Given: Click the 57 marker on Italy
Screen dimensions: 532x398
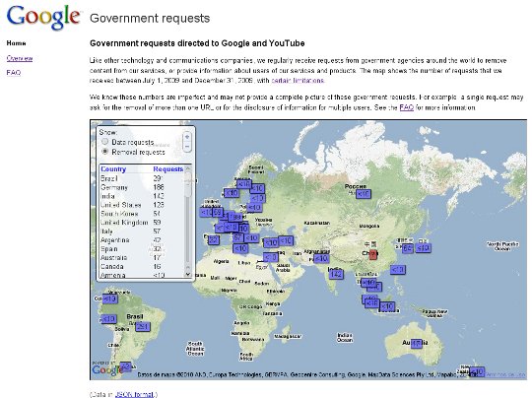Looking at the screenshot, I should coord(237,237).
